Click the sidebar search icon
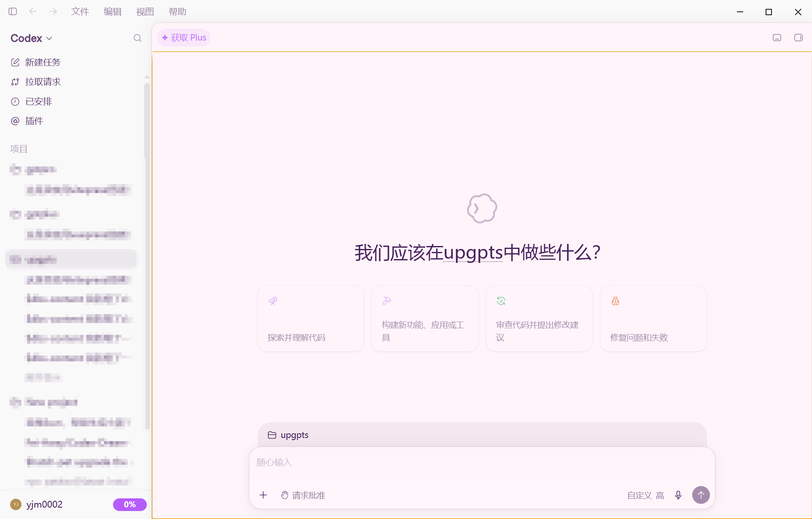Screen dimensions: 812x519 click(x=138, y=38)
